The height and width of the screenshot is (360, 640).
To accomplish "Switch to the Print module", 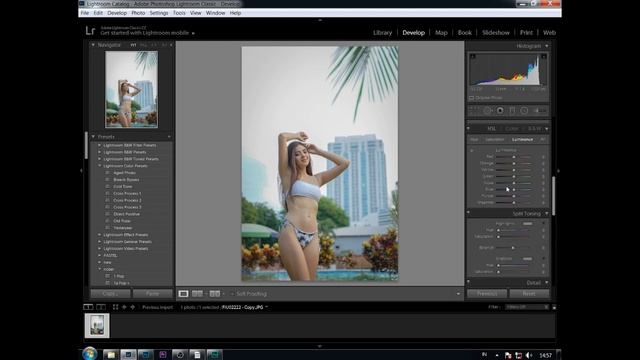I will click(x=526, y=33).
